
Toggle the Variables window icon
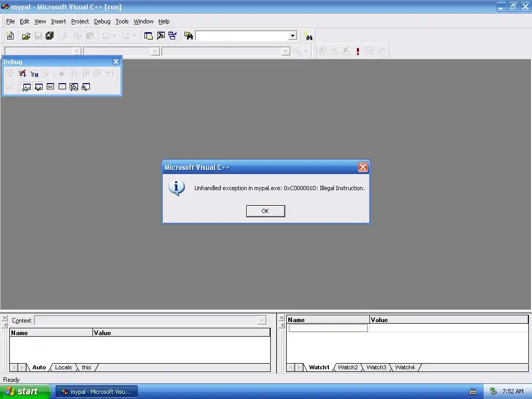[x=38, y=87]
